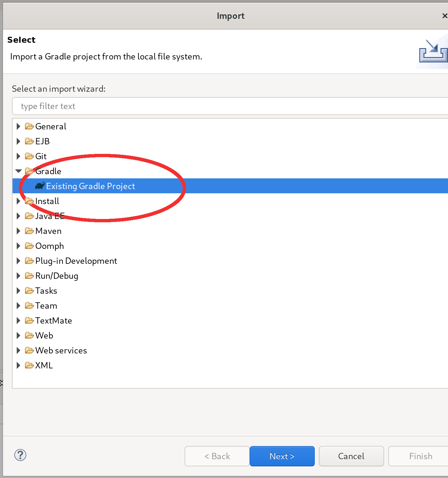Click the Web services folder icon
The image size is (448, 478).
pos(29,350)
